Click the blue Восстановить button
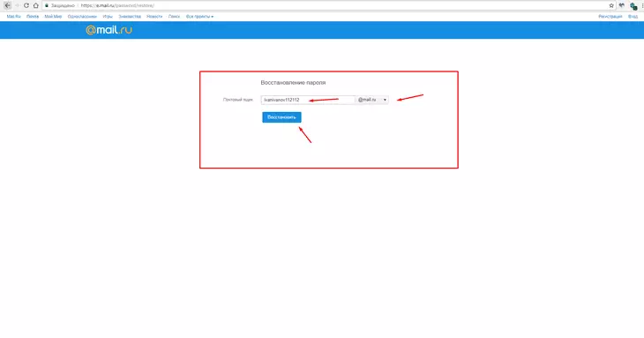644x338 pixels. 281,117
